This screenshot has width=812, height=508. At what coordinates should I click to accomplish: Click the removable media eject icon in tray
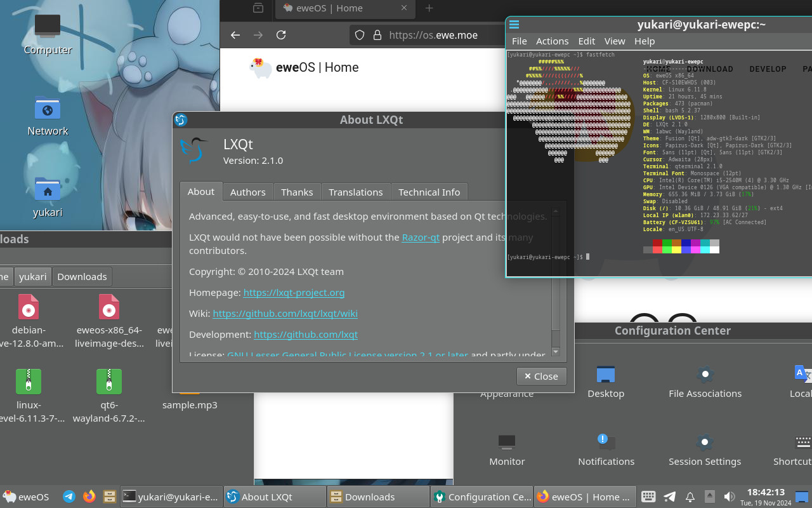click(709, 497)
